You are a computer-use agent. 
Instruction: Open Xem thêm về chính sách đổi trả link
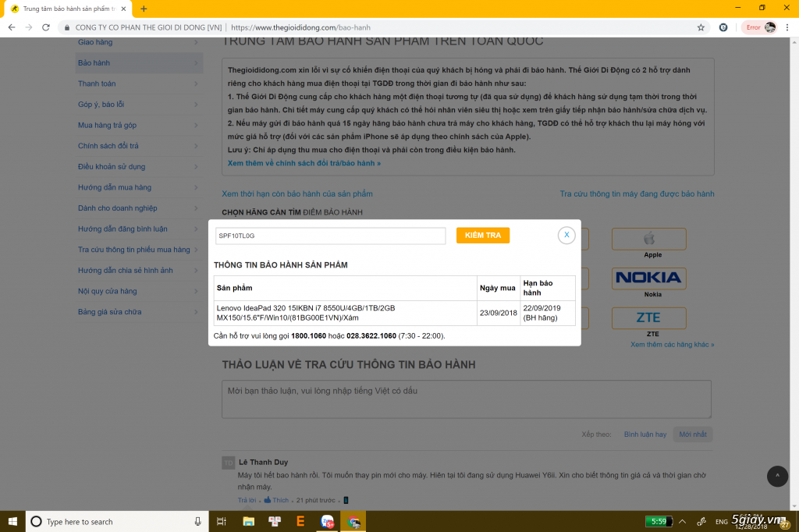[x=304, y=163]
